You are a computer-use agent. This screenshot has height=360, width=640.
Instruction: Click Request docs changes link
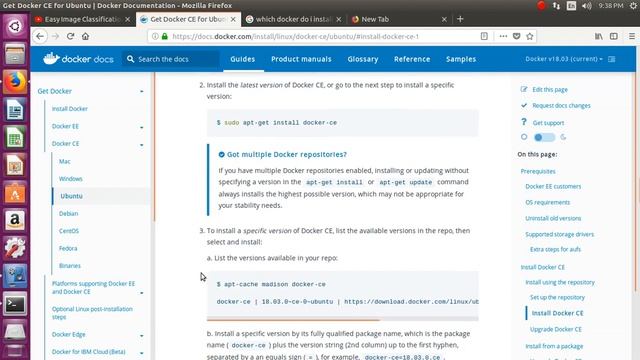pyautogui.click(x=561, y=105)
